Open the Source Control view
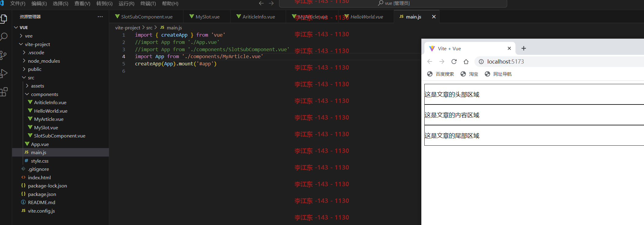The image size is (644, 225). tap(3, 55)
